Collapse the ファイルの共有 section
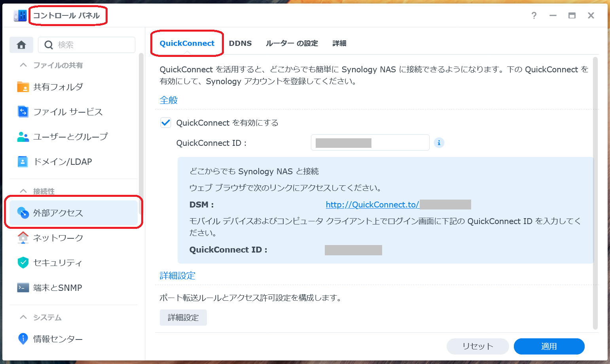Screen dimensions: 610x364 [x=23, y=65]
